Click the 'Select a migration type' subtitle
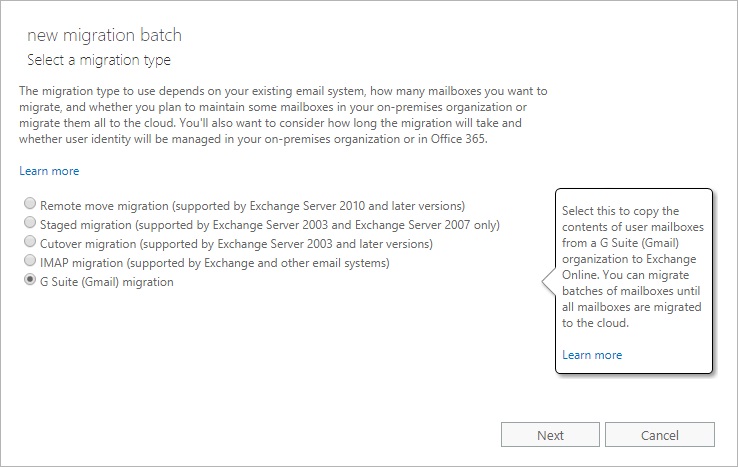 (99, 60)
